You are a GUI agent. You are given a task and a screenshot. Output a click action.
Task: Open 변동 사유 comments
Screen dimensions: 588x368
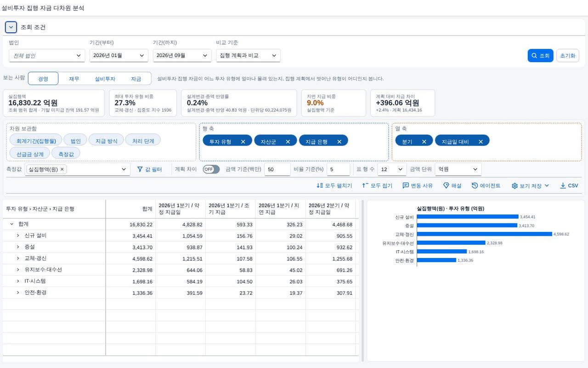point(418,185)
